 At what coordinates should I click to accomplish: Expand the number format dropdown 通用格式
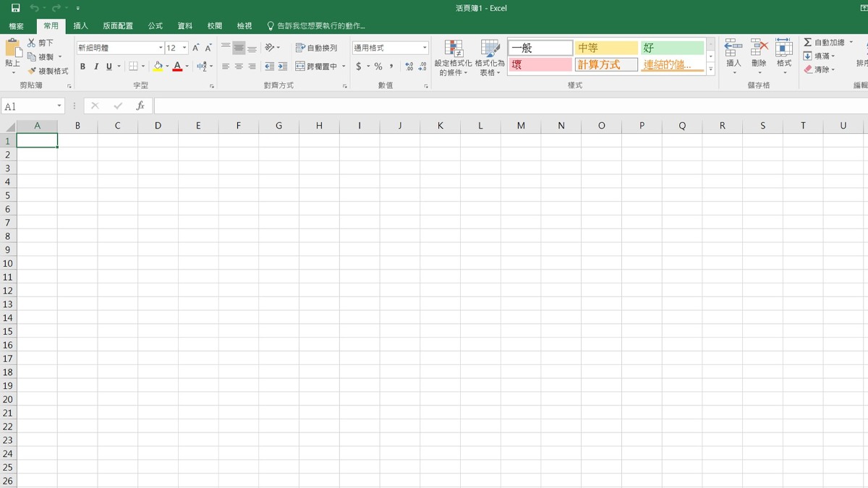[425, 48]
